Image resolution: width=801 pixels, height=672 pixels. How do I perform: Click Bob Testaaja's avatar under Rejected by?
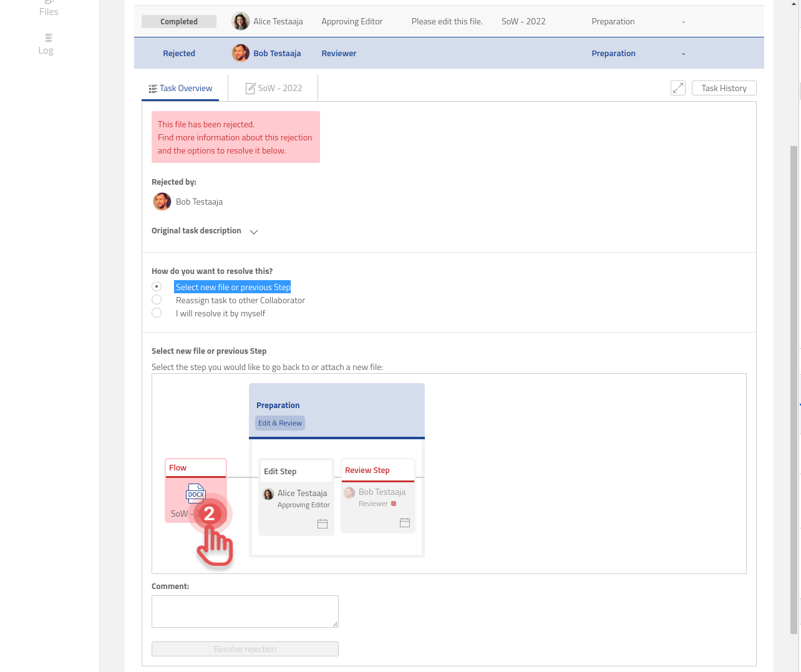tap(162, 202)
